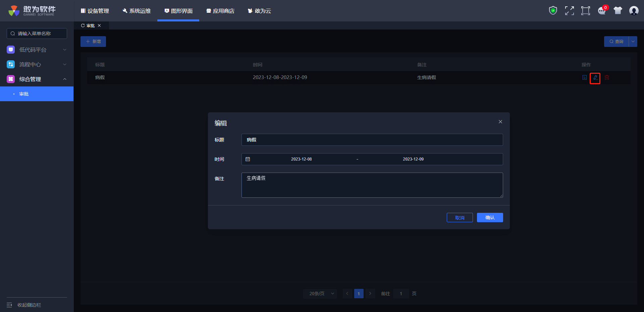Expand the 流程中心 menu
Viewport: 644px width, 312px height.
(37, 64)
